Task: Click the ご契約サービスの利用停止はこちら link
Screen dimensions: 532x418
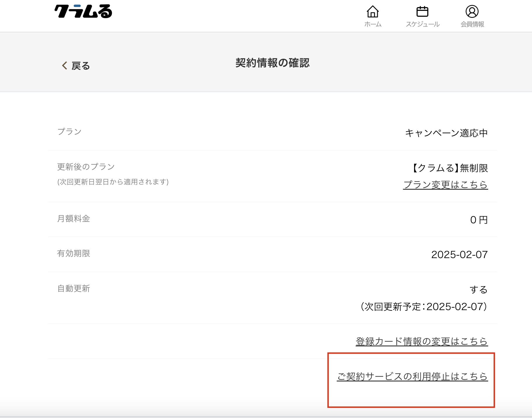Action: (x=412, y=376)
